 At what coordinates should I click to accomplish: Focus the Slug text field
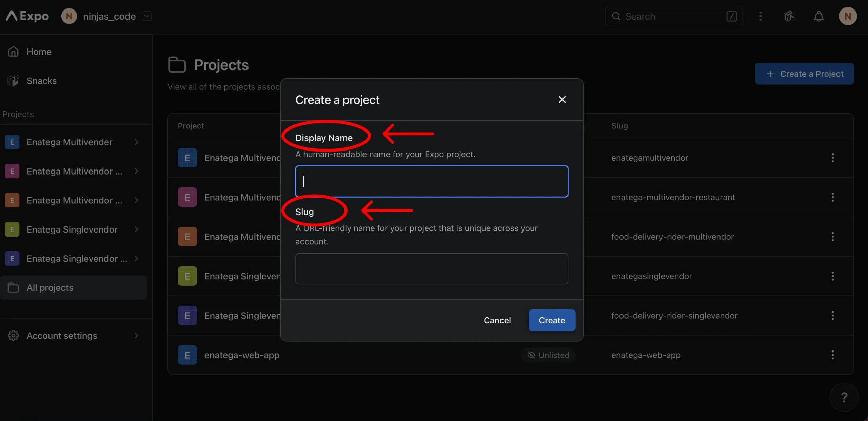[x=431, y=268]
